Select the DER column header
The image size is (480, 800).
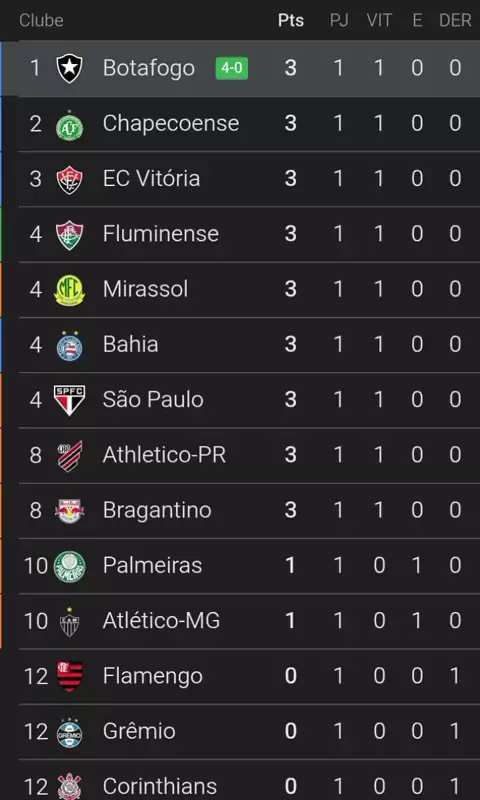[x=455, y=20]
